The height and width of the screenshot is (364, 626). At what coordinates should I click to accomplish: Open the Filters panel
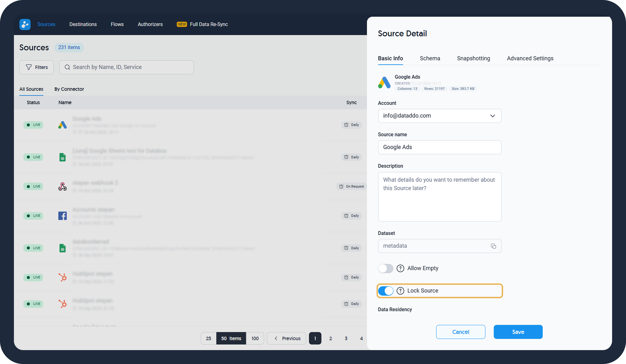[x=37, y=67]
